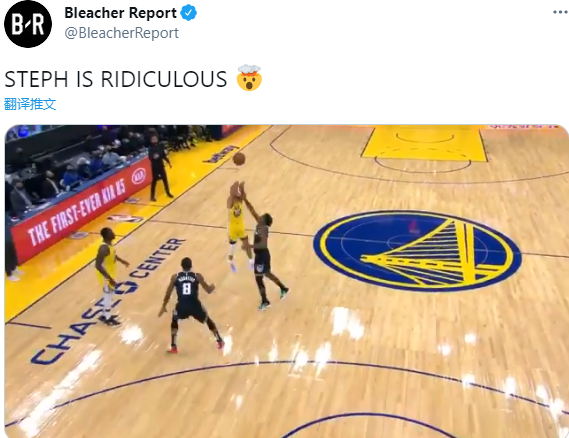This screenshot has width=569, height=438.
Task: Click the 翻译推文 translate tweet link
Action: tap(30, 104)
